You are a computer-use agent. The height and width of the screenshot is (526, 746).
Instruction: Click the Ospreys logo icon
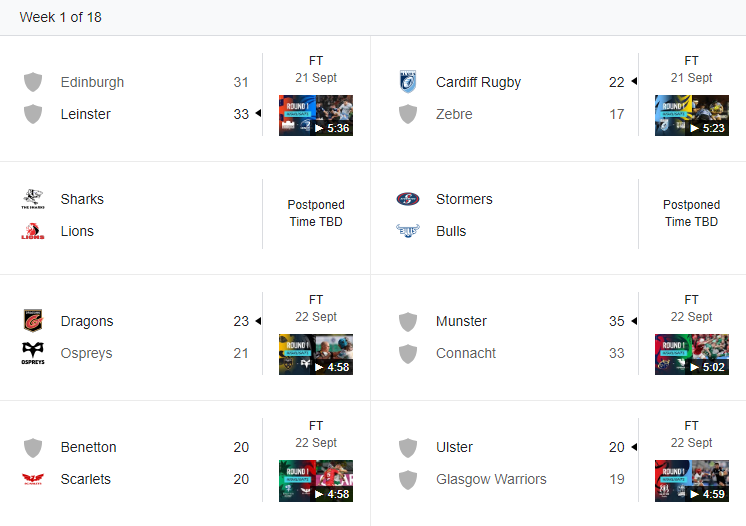tap(33, 353)
